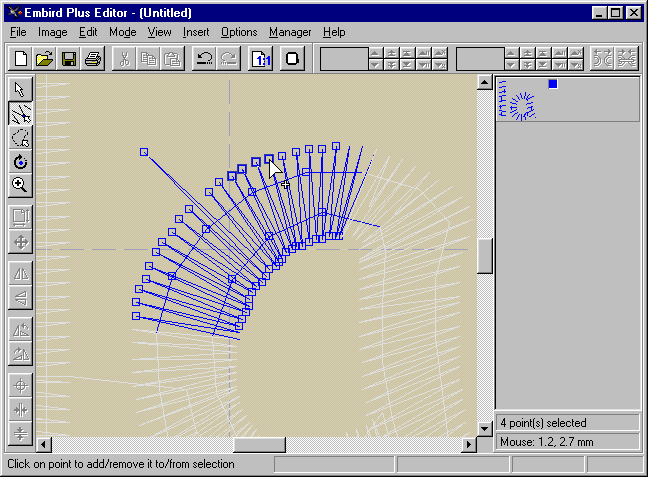Pick the rotate tool in side toolbar
Viewport: 648px width, 477px height.
click(x=20, y=161)
